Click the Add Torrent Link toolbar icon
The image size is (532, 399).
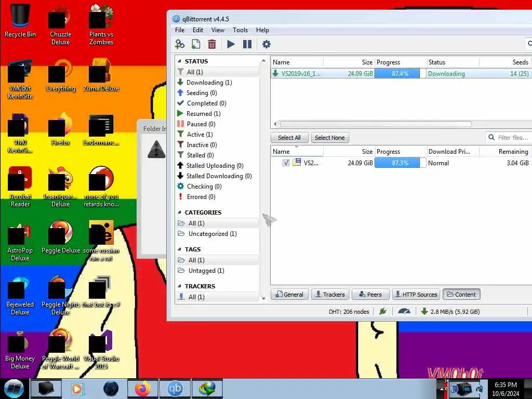179,44
